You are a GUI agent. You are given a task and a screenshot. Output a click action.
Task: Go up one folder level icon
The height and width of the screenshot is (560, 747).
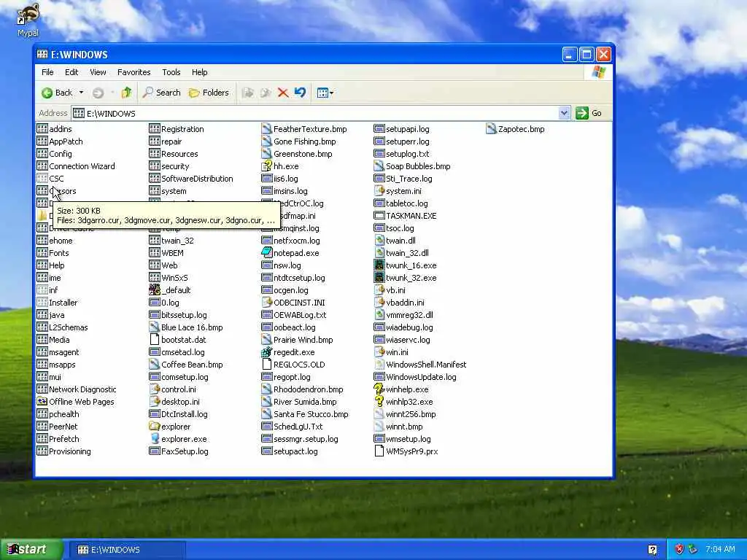coord(126,93)
